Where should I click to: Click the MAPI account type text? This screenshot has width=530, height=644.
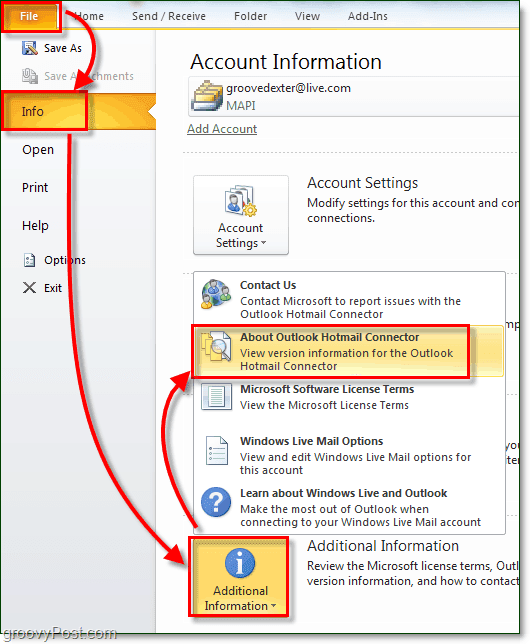[241, 106]
